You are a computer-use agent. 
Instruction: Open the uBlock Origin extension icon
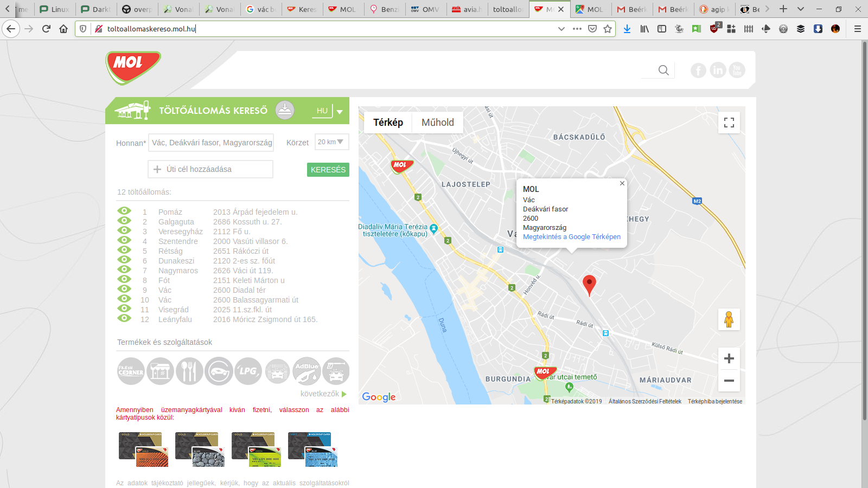[714, 28]
